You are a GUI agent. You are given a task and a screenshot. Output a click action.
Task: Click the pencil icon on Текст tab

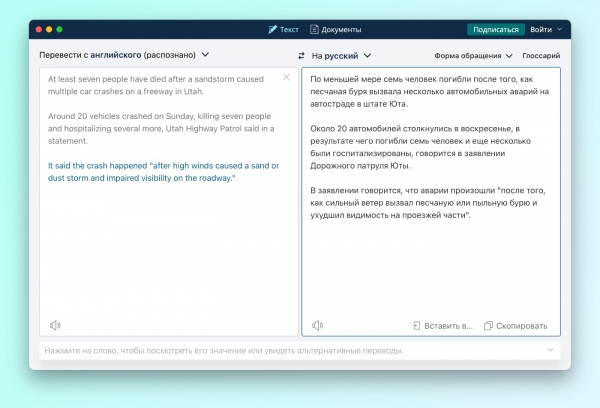(x=272, y=29)
